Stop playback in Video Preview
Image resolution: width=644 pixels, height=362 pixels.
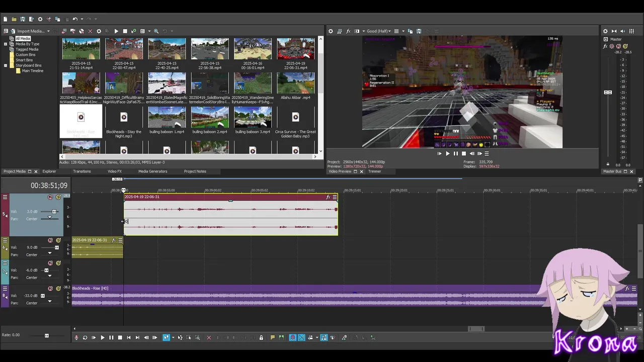click(x=464, y=153)
